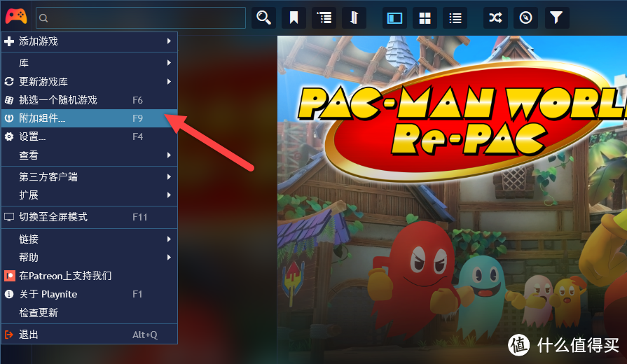The image size is (627, 364).
Task: Open 设置... menu entry
Action: click(x=90, y=136)
